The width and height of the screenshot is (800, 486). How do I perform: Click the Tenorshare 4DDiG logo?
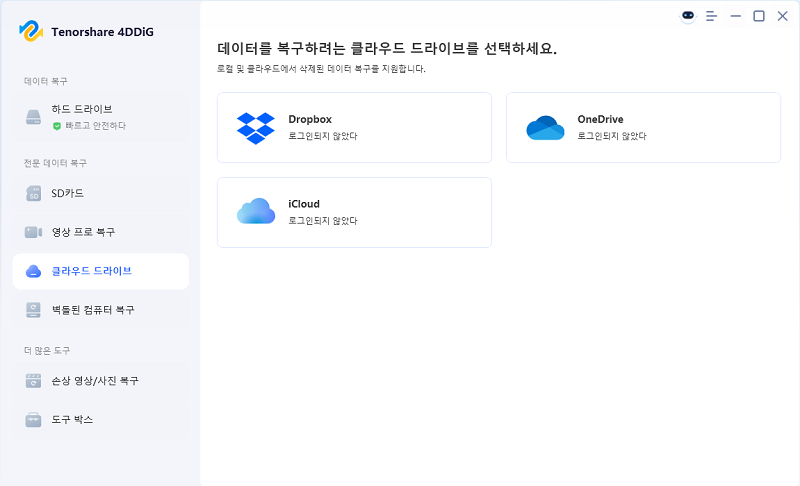(31, 32)
